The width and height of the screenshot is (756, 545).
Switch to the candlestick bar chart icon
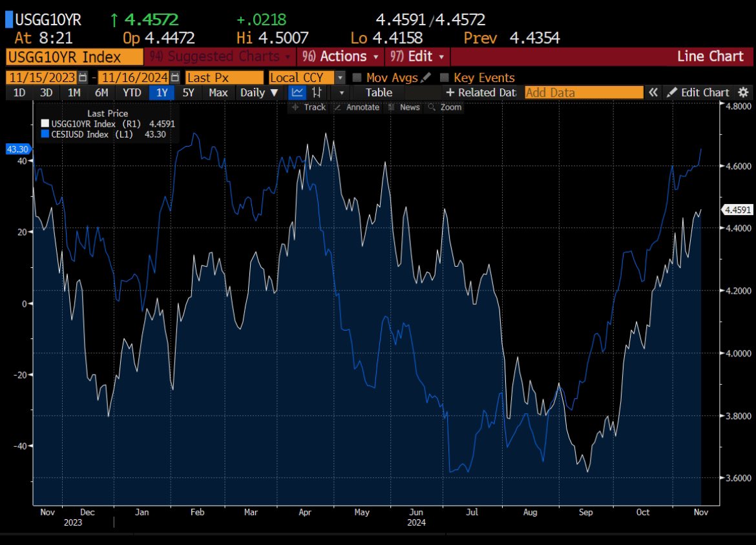317,92
